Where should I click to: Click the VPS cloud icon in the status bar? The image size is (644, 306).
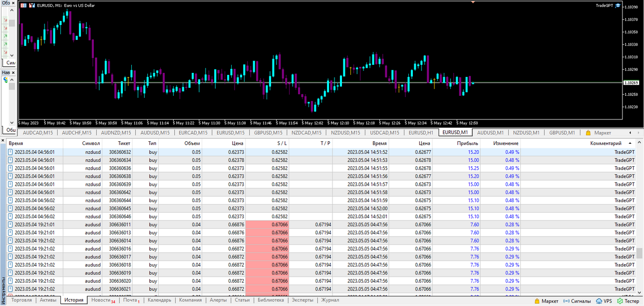[x=599, y=301]
